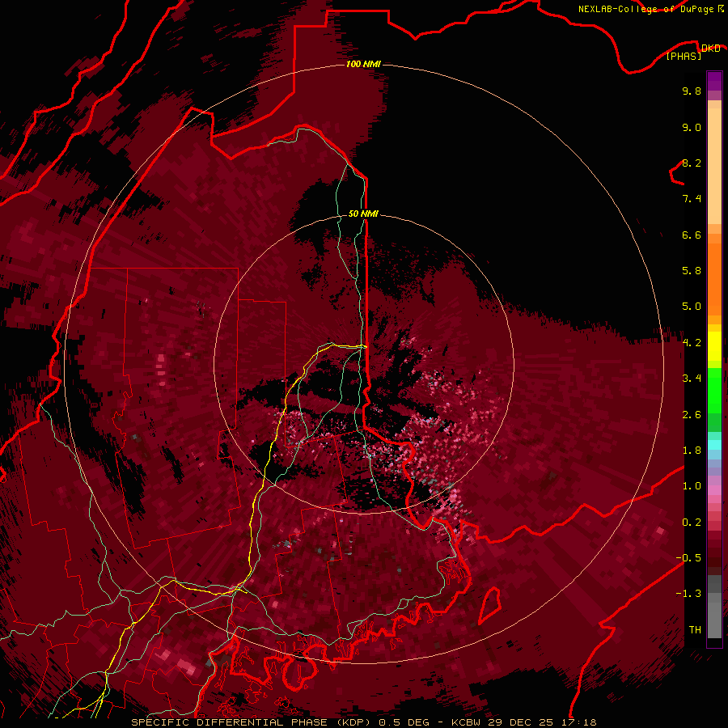
Task: Pick the pink band near 1.0 on the color bar
Action: click(x=714, y=490)
